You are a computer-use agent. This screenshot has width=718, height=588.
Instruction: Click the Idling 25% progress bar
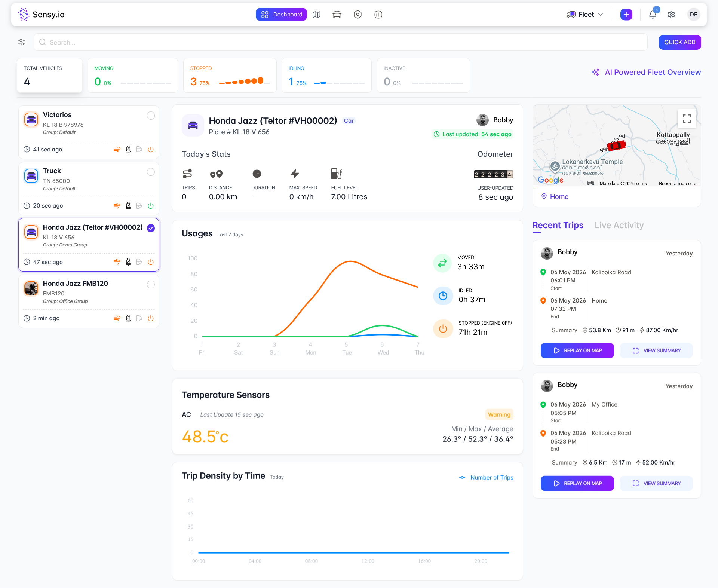[x=339, y=83]
